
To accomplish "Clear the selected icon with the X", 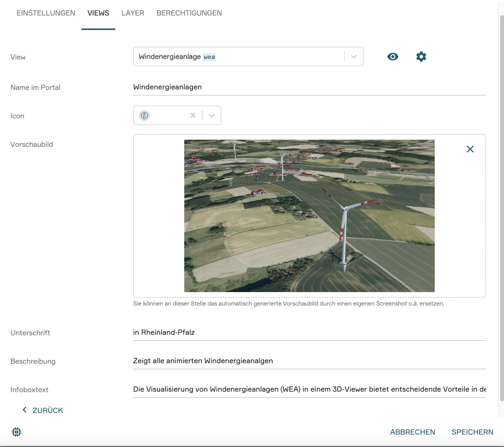I will pos(193,115).
